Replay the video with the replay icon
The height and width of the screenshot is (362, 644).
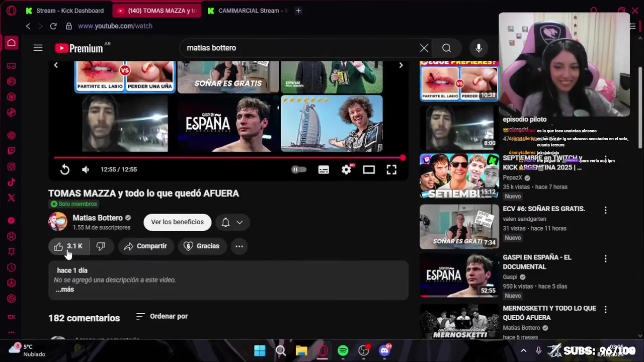coord(65,169)
